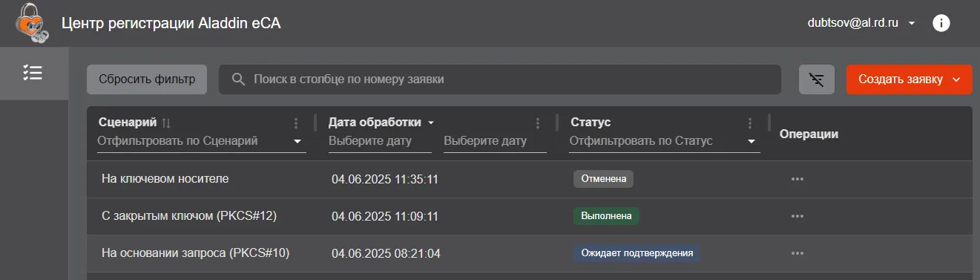Toggle sorting arrows on Сценарий column
Screen dimensions: 980x280
(x=166, y=123)
